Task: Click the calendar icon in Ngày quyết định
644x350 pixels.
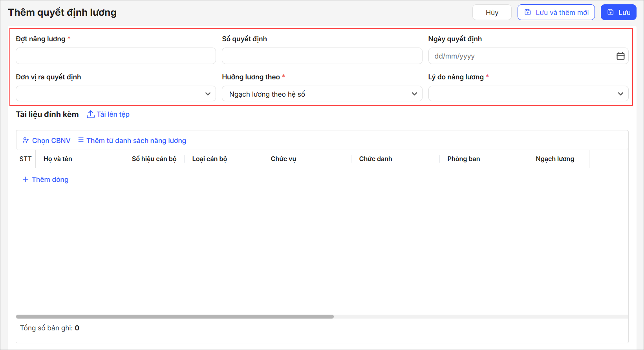Action: [620, 56]
